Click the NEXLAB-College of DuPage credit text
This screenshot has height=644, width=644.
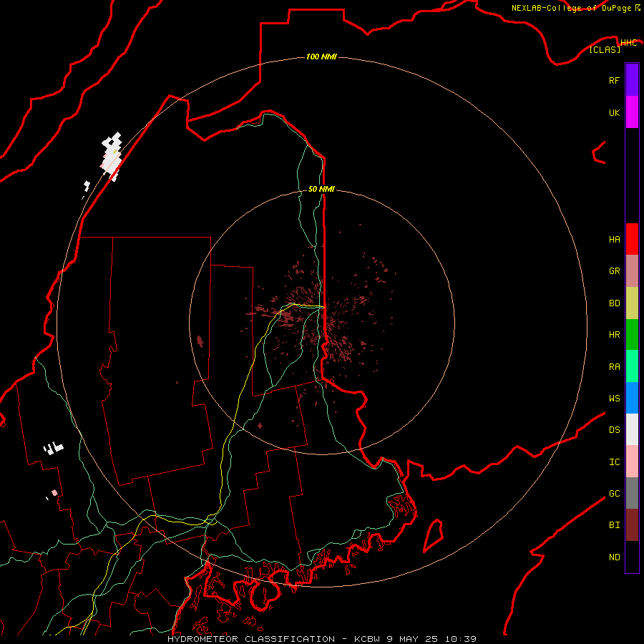(x=571, y=8)
